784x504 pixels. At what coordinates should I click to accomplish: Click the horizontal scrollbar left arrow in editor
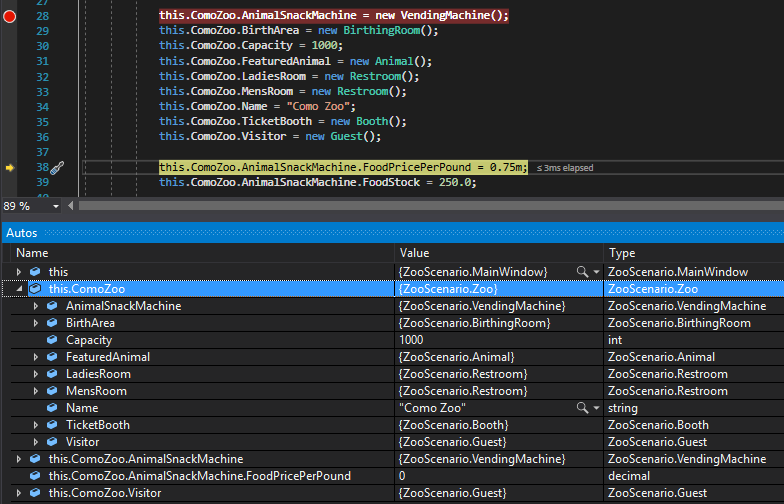tap(71, 206)
